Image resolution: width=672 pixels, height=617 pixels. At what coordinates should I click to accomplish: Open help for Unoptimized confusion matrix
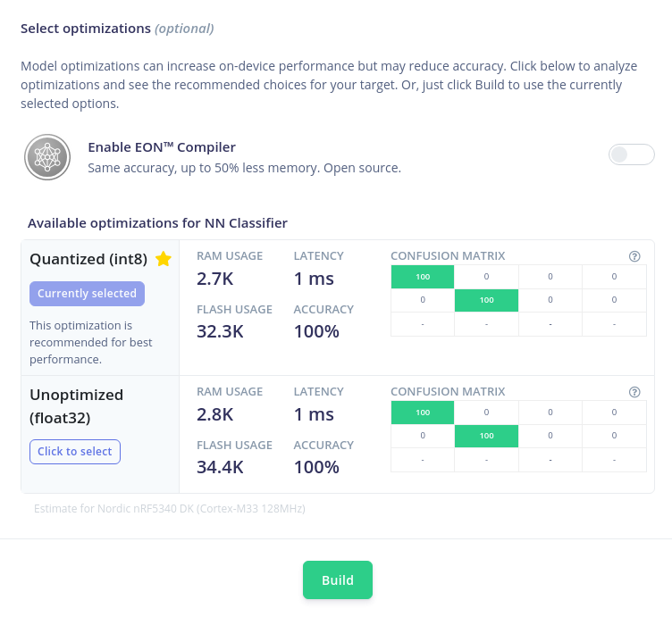point(634,392)
